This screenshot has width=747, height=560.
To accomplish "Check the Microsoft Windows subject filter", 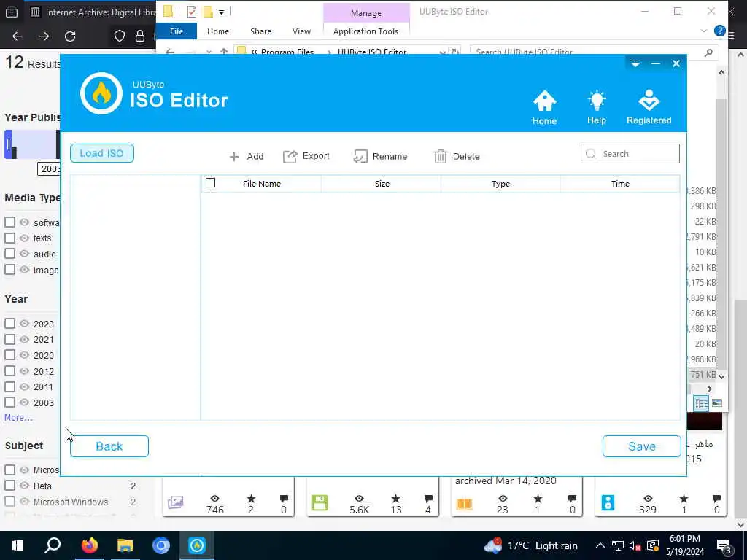I will tap(10, 501).
